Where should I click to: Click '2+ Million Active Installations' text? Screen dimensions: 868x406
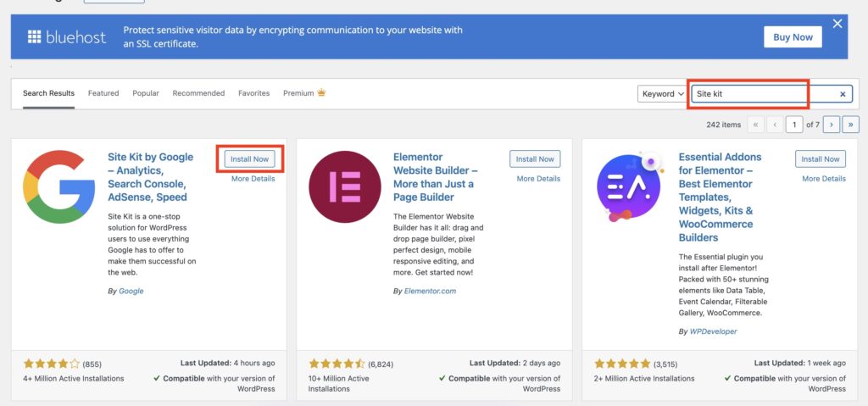click(644, 378)
